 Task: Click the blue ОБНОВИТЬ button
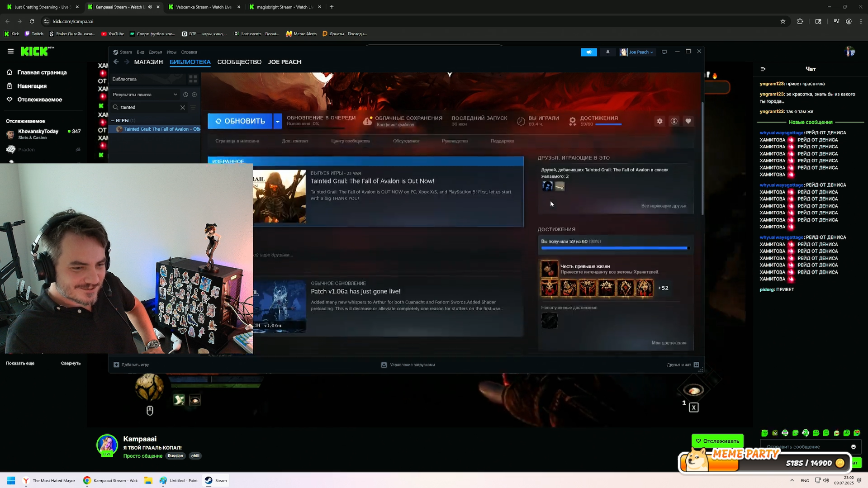240,121
